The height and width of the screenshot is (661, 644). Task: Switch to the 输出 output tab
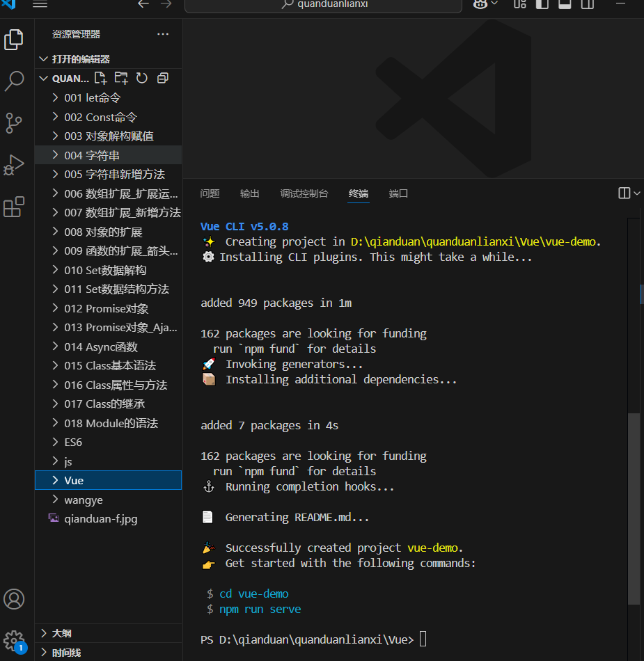click(x=250, y=193)
